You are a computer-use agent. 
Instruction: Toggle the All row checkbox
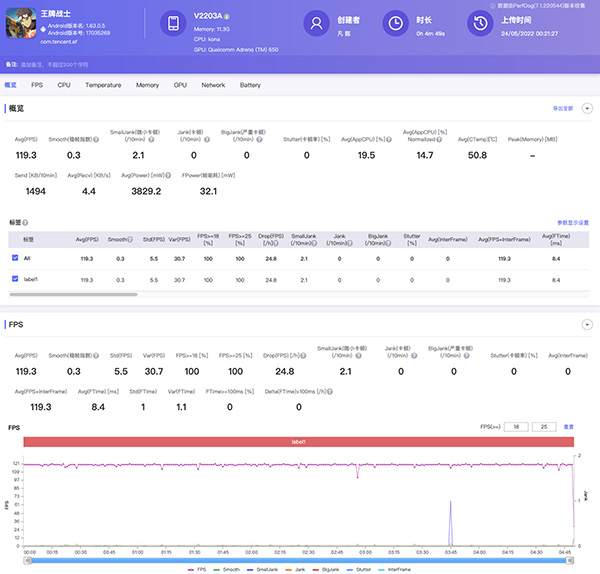point(14,257)
